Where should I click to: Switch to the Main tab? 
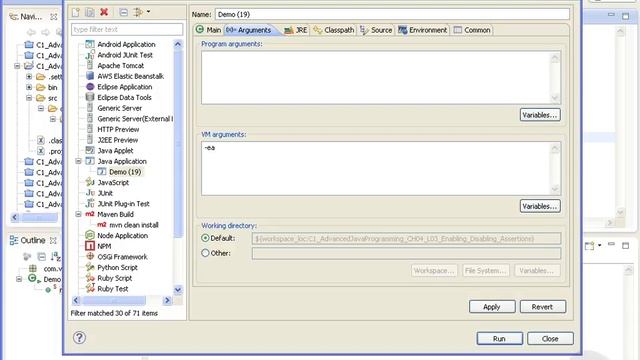click(209, 30)
